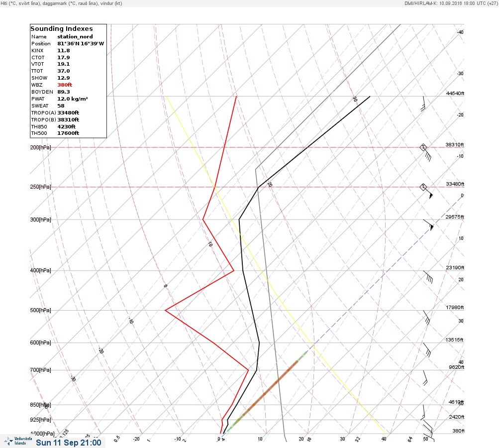Click the TH500 value 17600ft

[68, 133]
